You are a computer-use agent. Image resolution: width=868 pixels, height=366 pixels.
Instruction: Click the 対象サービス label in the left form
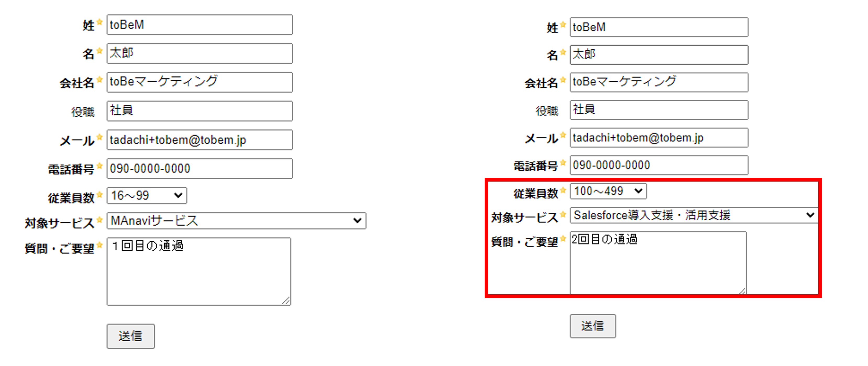point(59,223)
